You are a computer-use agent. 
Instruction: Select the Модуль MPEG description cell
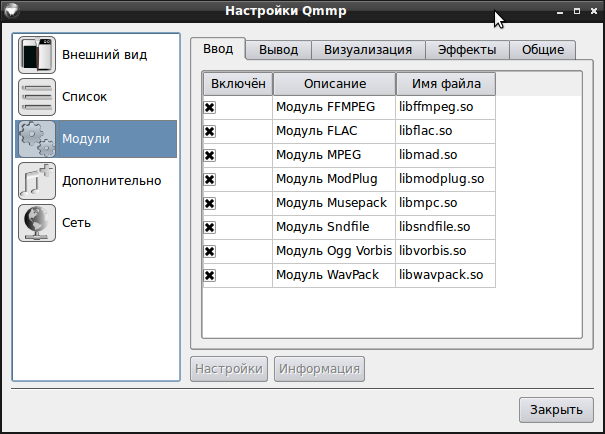[334, 155]
